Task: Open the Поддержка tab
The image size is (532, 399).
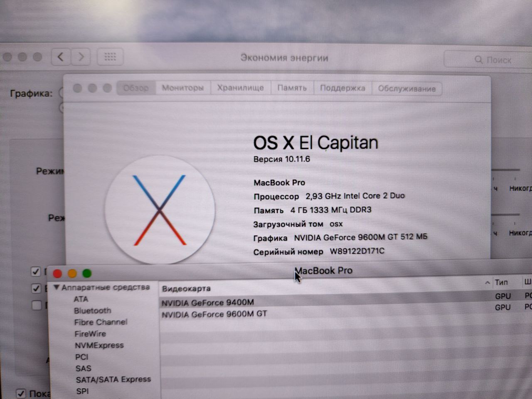Action: [342, 88]
